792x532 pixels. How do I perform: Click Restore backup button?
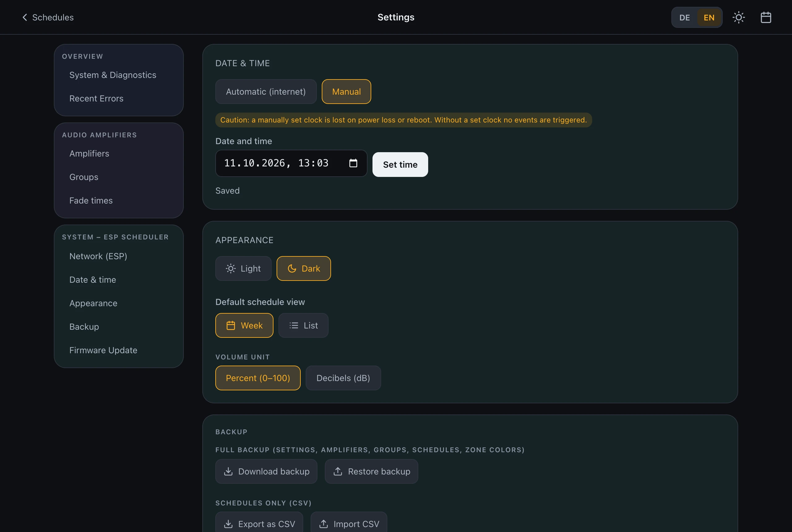click(x=371, y=472)
